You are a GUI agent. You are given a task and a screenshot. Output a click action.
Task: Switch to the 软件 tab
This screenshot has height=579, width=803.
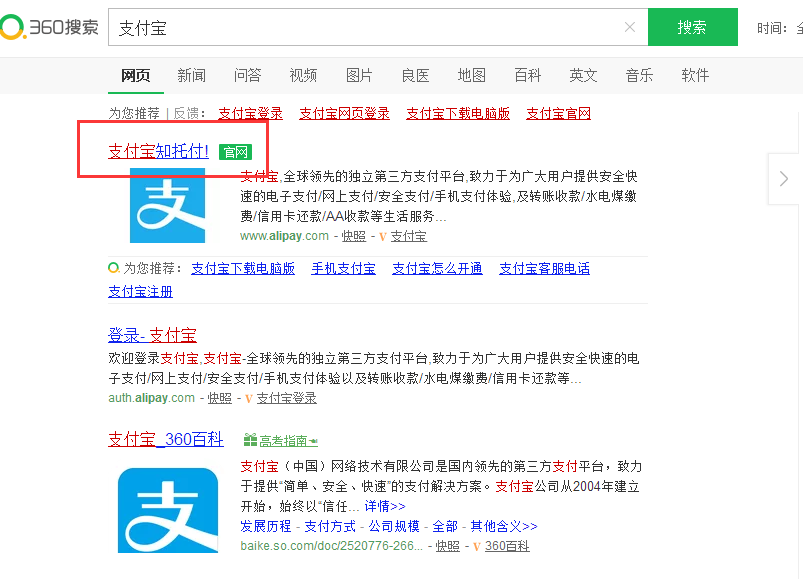[695, 76]
